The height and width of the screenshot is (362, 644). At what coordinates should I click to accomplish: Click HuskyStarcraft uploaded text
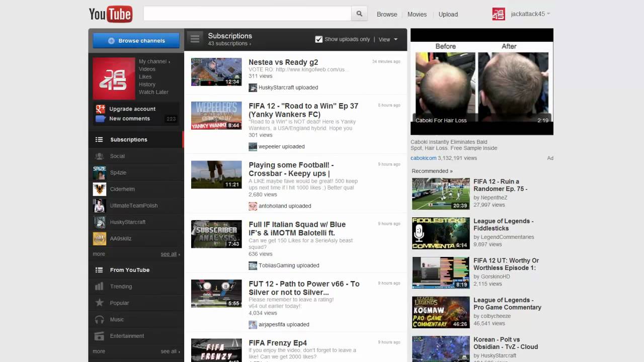[x=288, y=87]
